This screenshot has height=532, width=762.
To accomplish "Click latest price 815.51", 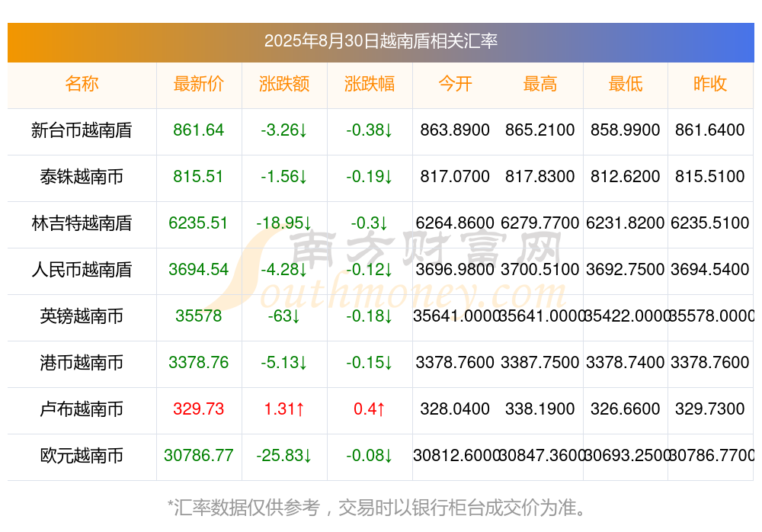I will [x=198, y=177].
